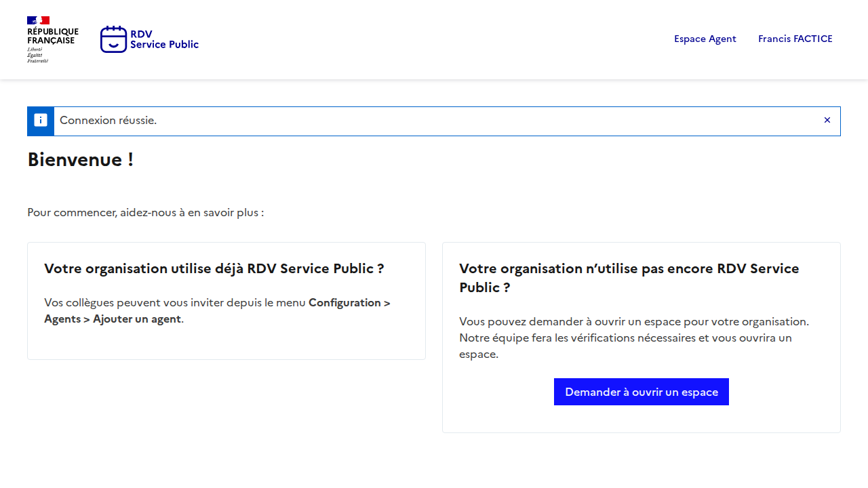Click the Pour commencer intro sentence
Screen dimensions: 868x488
pos(145,213)
